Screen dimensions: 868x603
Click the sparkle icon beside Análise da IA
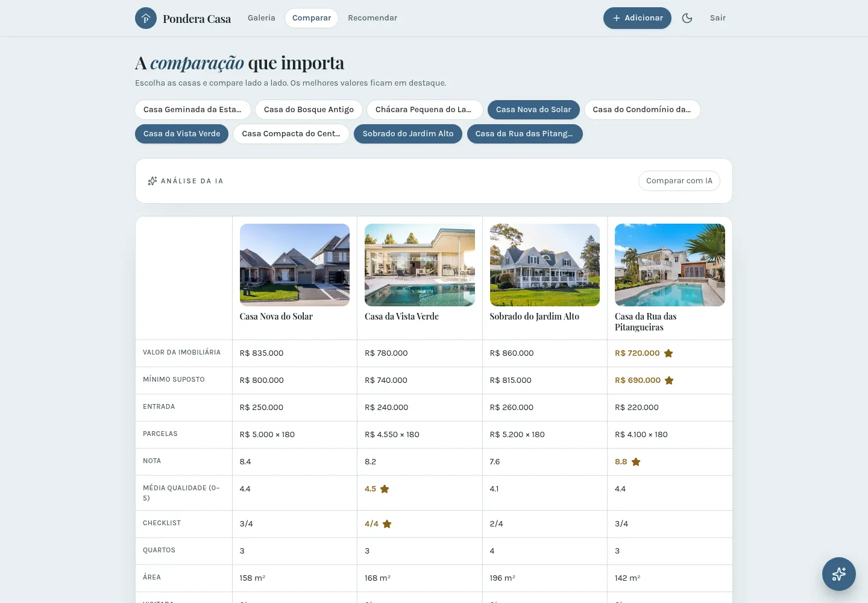[153, 181]
